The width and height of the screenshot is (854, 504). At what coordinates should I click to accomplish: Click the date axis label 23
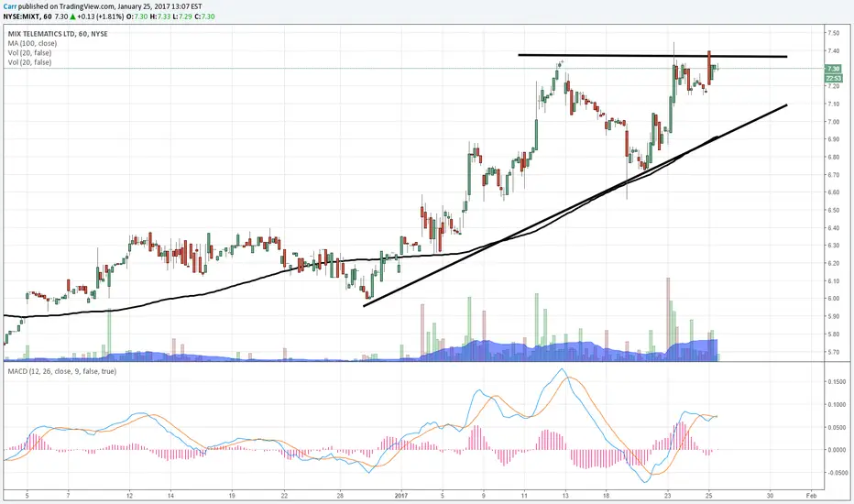click(668, 495)
